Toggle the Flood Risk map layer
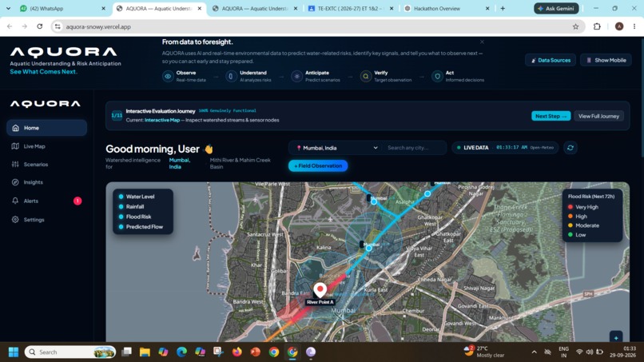The width and height of the screenshot is (644, 362). click(x=135, y=217)
